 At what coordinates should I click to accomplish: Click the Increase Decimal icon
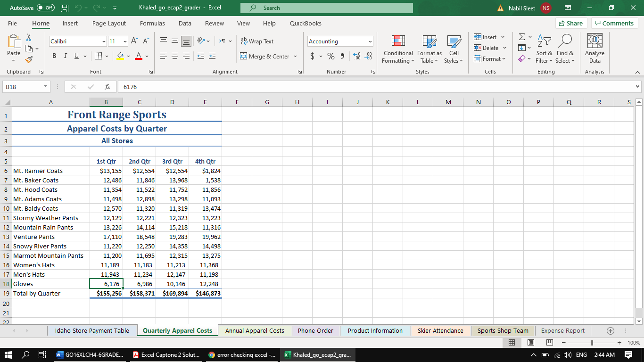pyautogui.click(x=357, y=57)
